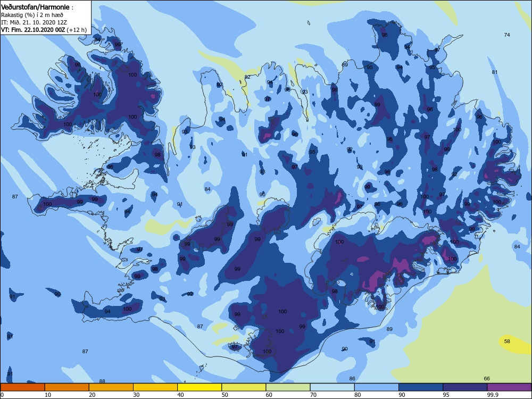Select the 10–20 orange legend swatch

point(67,387)
